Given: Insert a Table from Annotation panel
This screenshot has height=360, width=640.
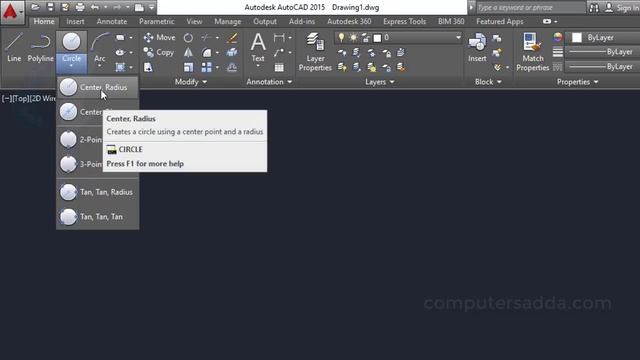Looking at the screenshot, I should [279, 67].
